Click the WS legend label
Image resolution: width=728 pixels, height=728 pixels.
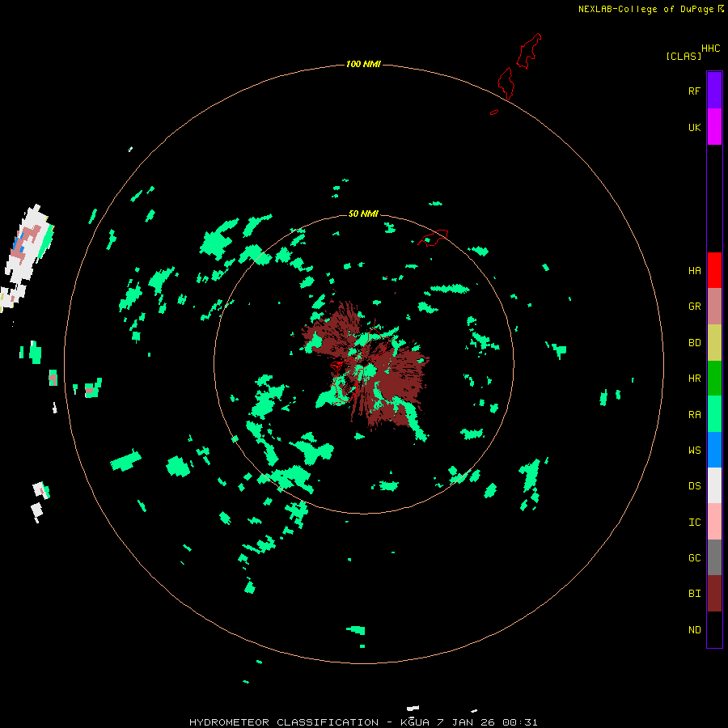694,450
